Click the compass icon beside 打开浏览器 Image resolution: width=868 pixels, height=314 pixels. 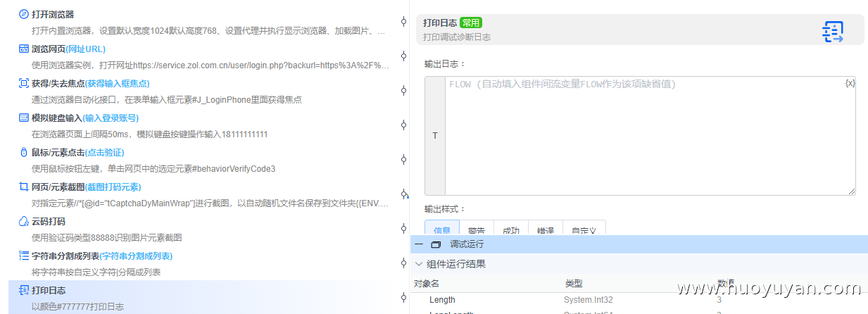[x=24, y=14]
